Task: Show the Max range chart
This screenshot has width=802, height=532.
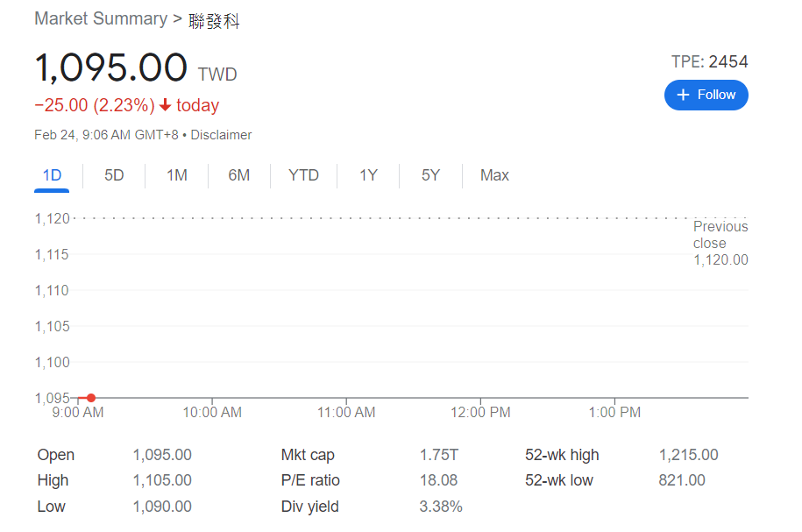Action: tap(494, 175)
